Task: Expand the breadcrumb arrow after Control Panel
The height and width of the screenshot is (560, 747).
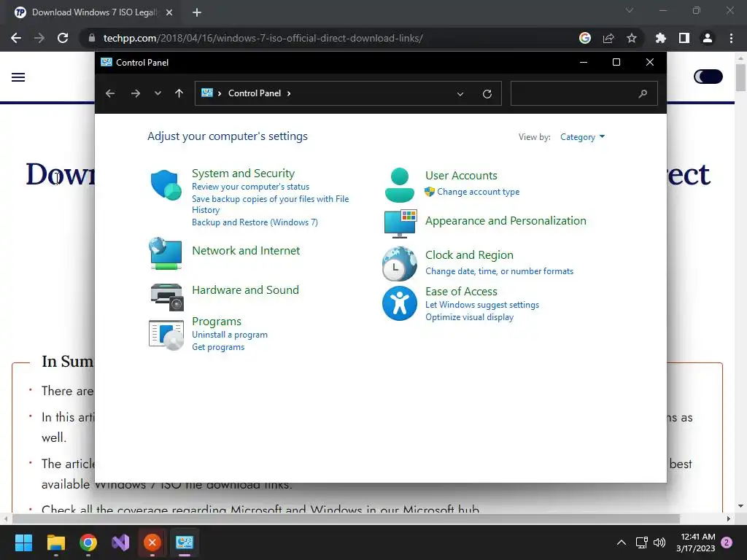Action: tap(289, 93)
